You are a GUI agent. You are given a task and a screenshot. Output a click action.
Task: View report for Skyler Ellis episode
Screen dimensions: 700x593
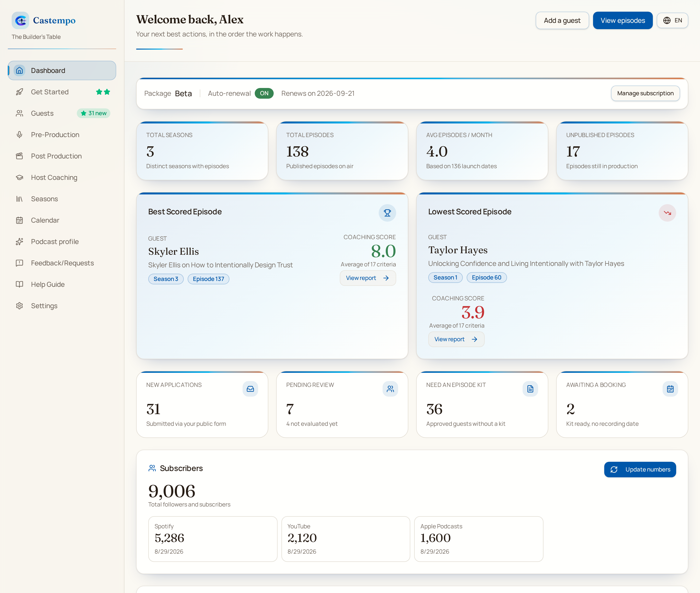point(367,278)
